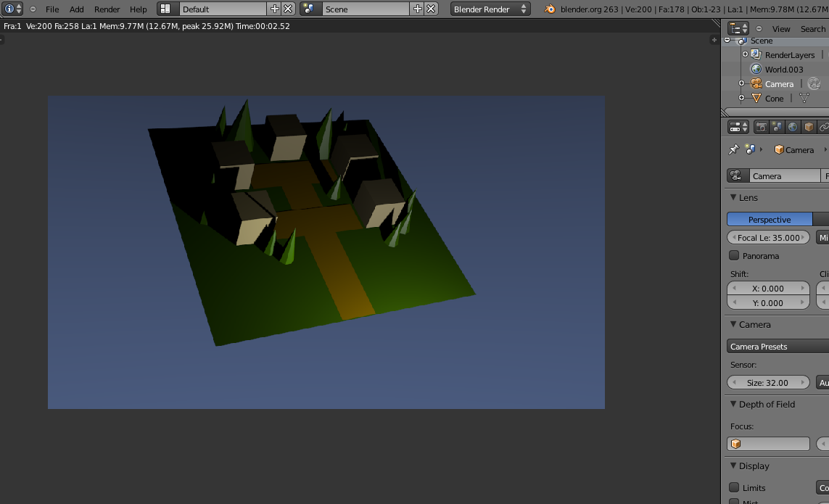The width and height of the screenshot is (829, 504).
Task: Select the Scene item in Outliner
Action: pyautogui.click(x=762, y=41)
